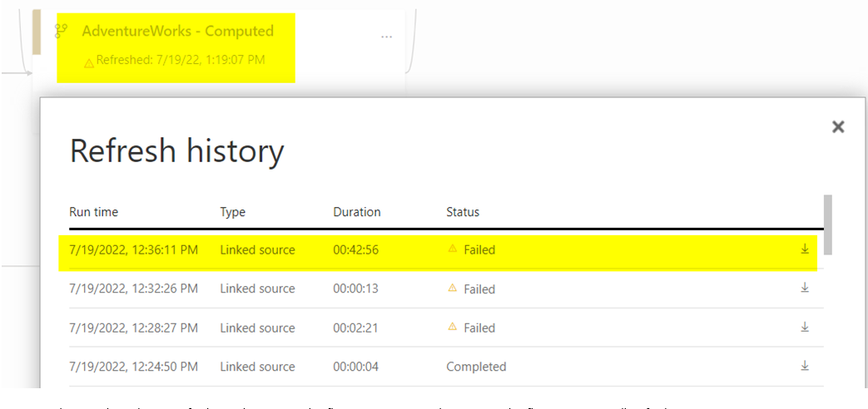
Task: Select the Completed status of 12:24:50 run
Action: click(x=476, y=367)
